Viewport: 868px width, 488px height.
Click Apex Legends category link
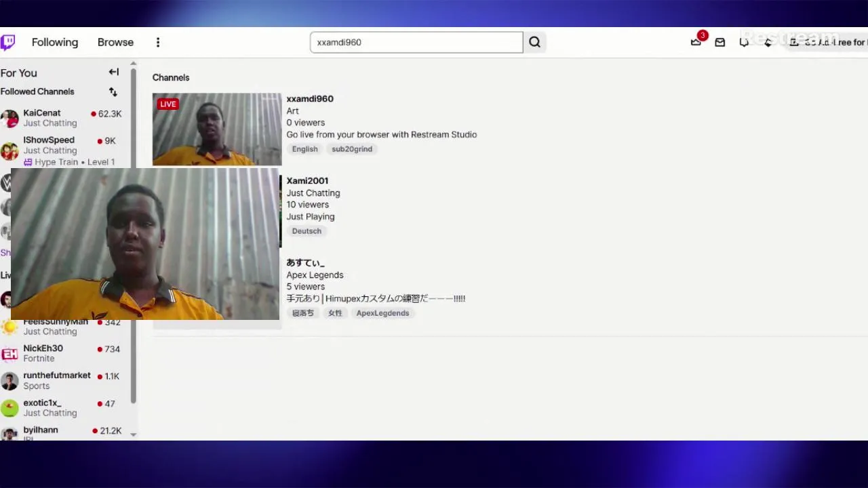tap(315, 275)
